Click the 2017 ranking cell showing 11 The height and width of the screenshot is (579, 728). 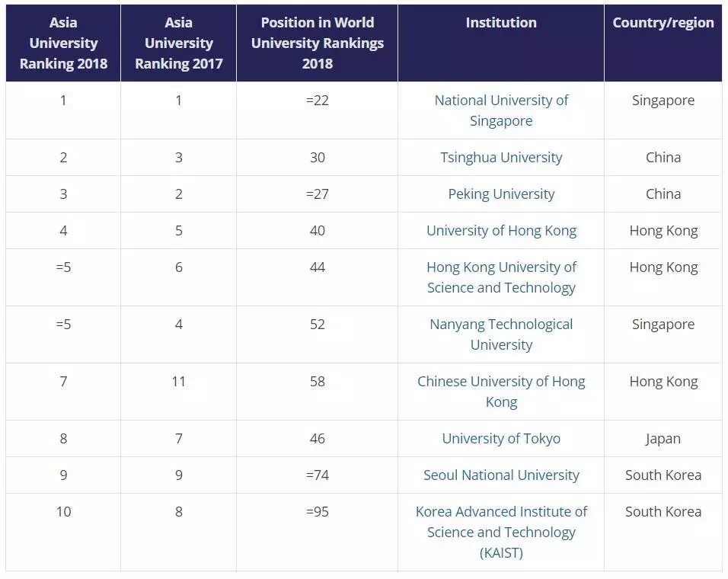[x=179, y=382]
